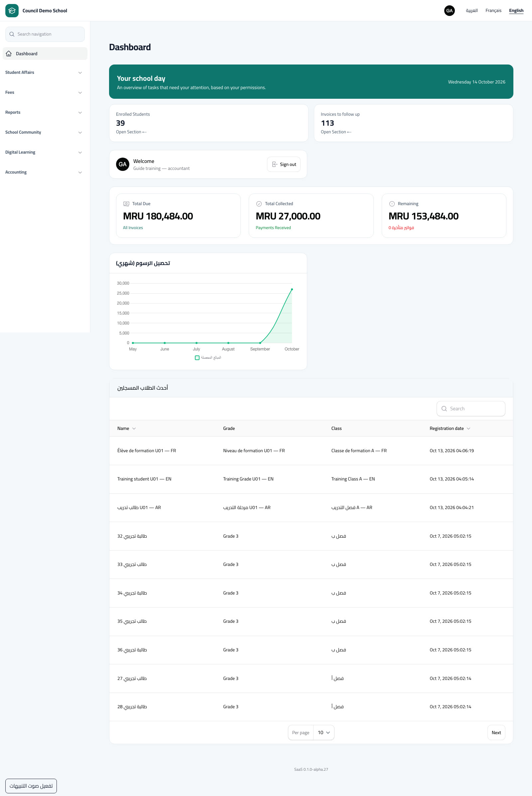Image resolution: width=532 pixels, height=796 pixels.
Task: Click the Remaining alert icon
Action: click(392, 204)
